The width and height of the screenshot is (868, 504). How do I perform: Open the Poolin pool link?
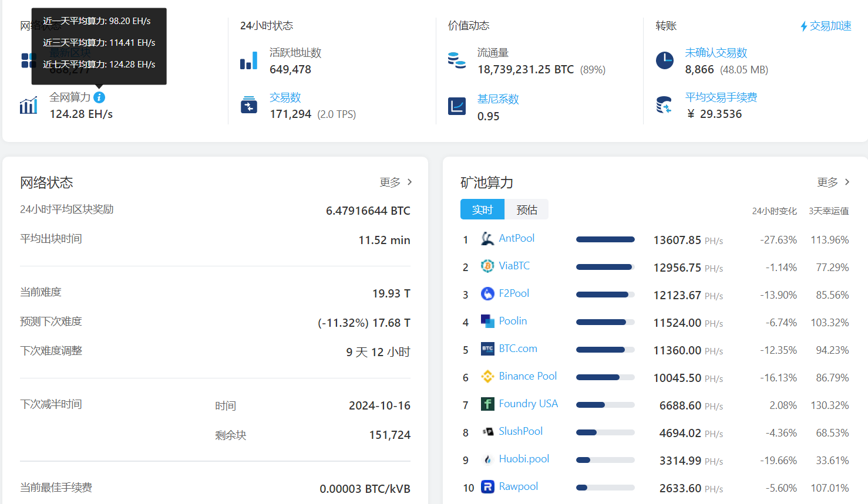point(513,321)
